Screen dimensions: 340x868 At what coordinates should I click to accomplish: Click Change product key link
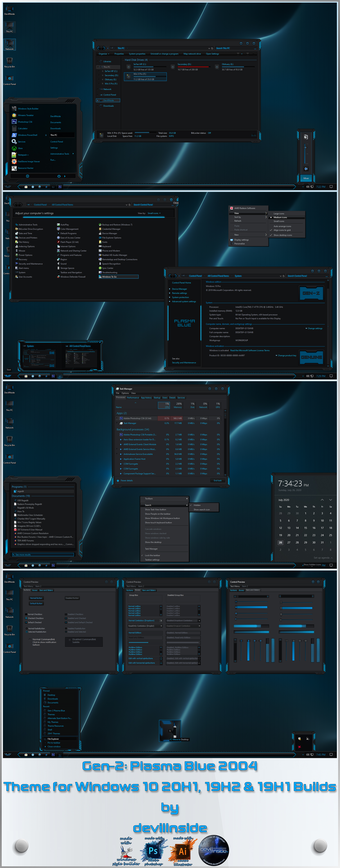point(287,356)
